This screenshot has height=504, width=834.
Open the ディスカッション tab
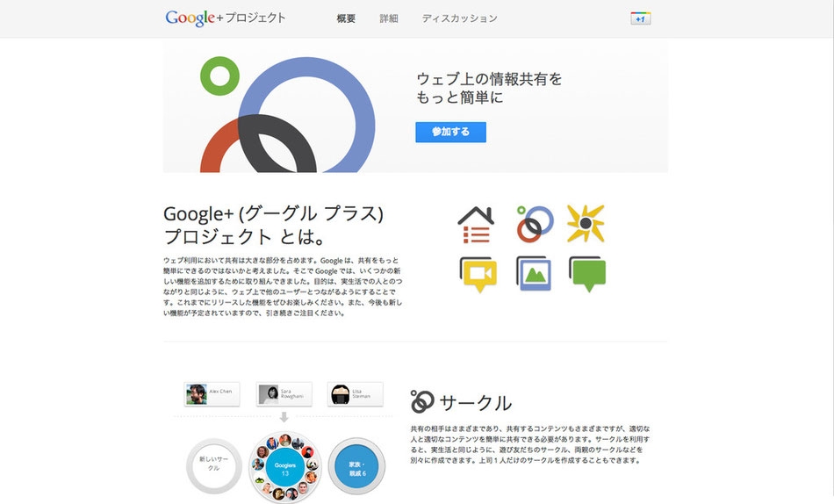459,18
